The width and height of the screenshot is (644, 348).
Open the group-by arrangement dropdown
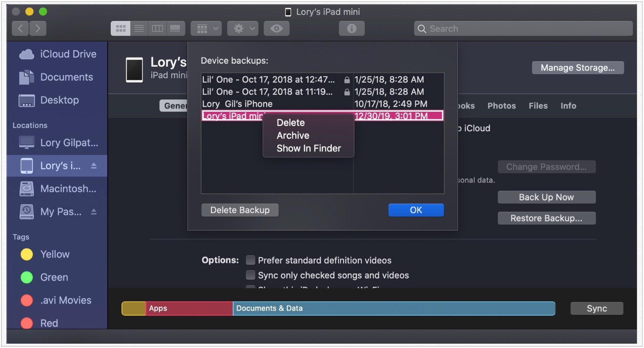pos(206,29)
